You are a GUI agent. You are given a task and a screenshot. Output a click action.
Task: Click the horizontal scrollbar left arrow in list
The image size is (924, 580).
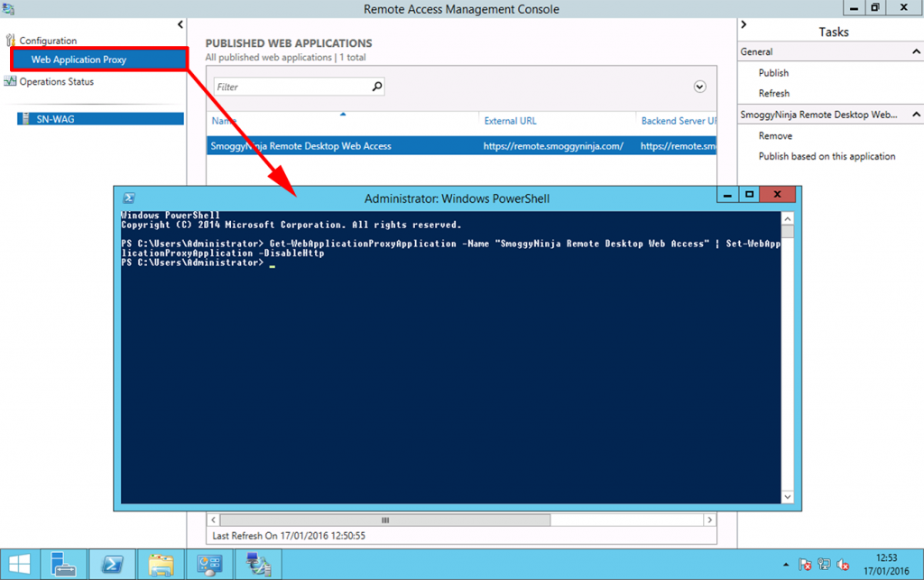click(x=213, y=520)
